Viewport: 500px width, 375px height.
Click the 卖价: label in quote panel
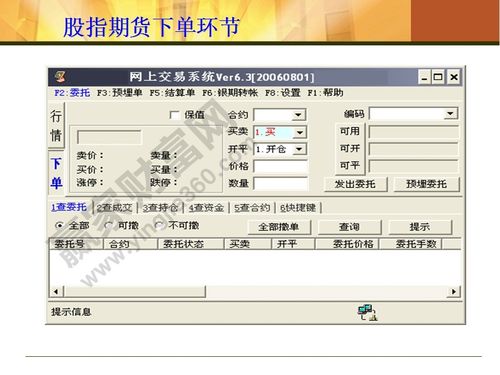pos(90,155)
